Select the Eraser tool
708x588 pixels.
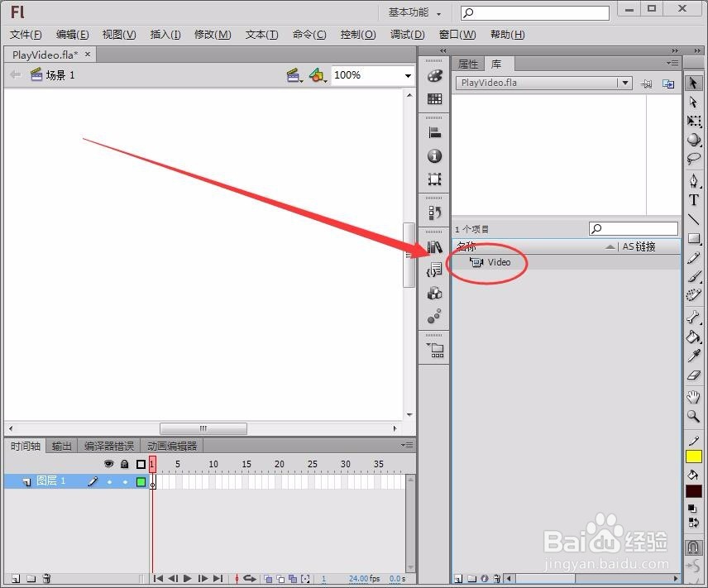pos(694,375)
